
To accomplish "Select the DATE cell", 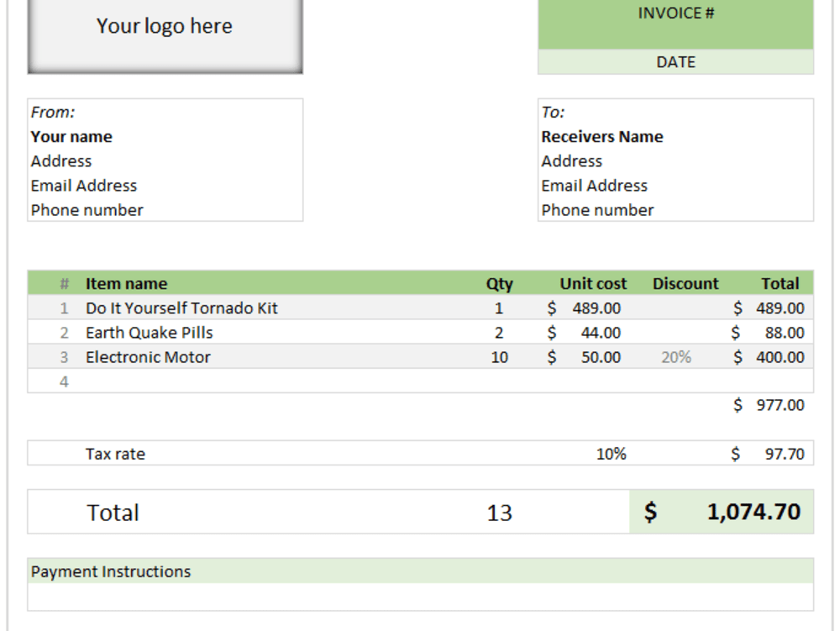I will pyautogui.click(x=675, y=62).
